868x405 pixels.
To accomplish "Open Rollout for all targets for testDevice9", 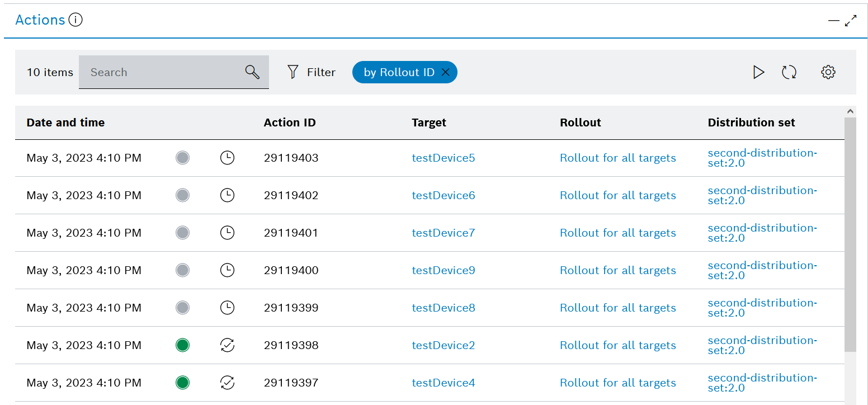I will [x=617, y=270].
